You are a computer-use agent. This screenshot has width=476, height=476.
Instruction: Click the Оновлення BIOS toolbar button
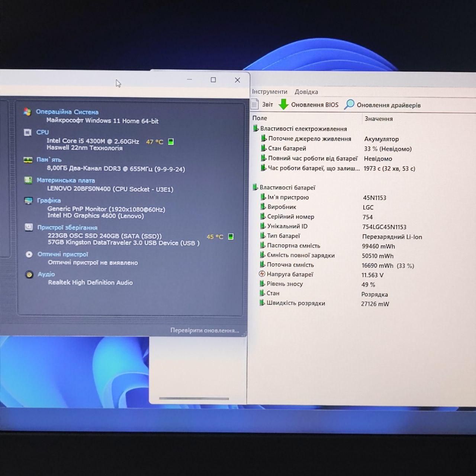point(309,104)
